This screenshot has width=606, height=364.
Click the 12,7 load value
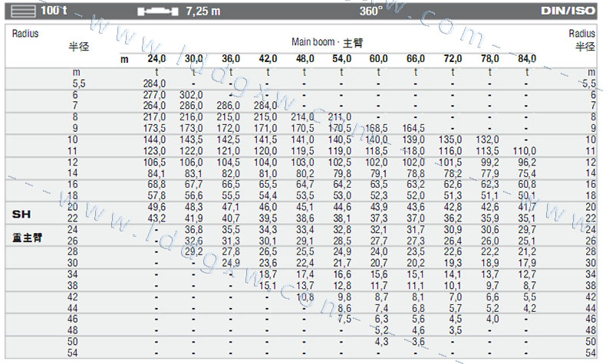pos(527,275)
